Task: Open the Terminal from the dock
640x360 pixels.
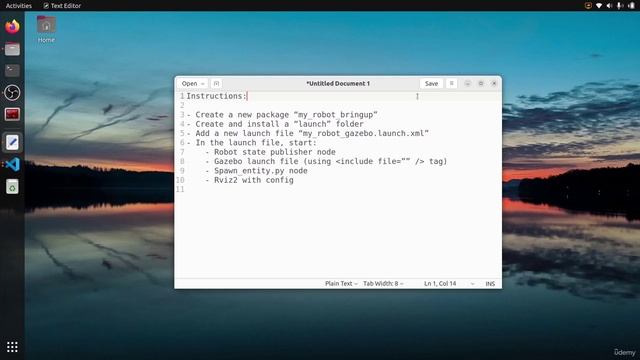Action: (x=12, y=71)
